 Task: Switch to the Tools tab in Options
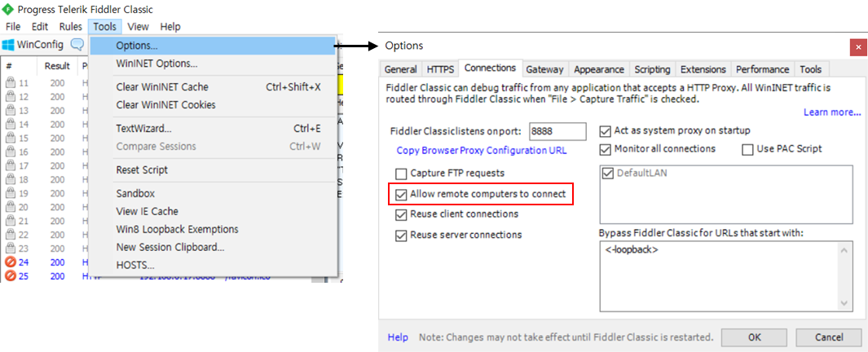pos(811,69)
